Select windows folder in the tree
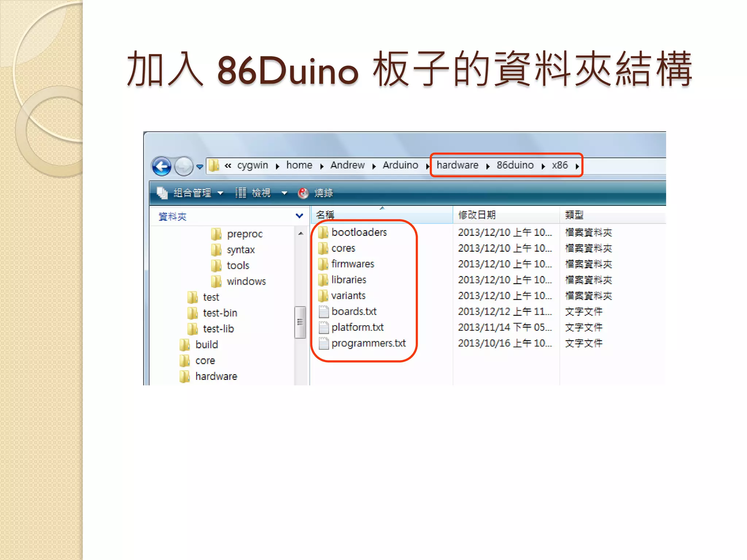Screen dimensions: 747x560 246,281
